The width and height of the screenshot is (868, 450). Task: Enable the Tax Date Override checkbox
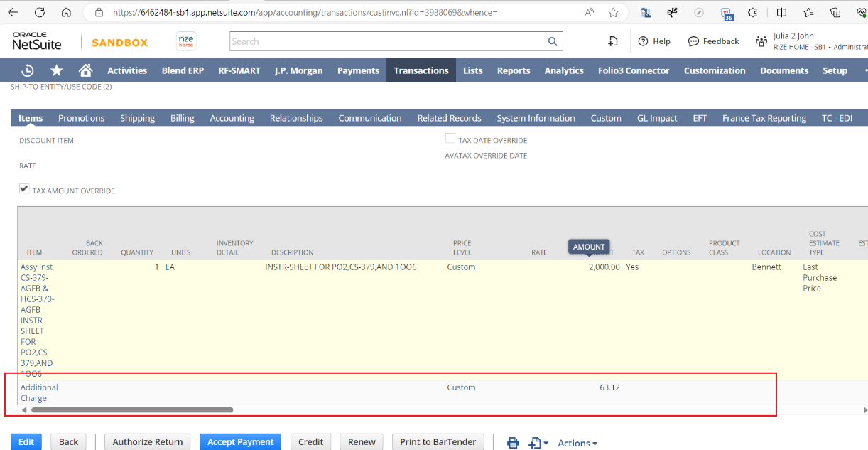click(450, 139)
